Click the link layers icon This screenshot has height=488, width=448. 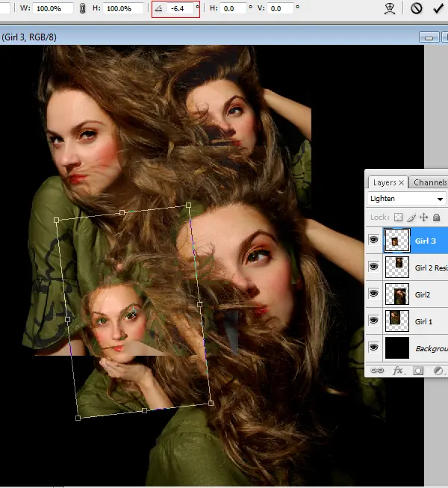[377, 370]
